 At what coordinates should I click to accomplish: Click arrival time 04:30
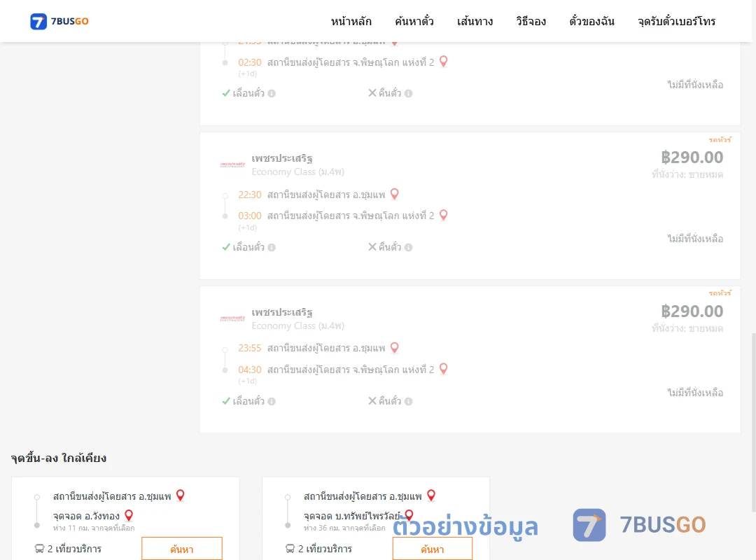tap(250, 370)
